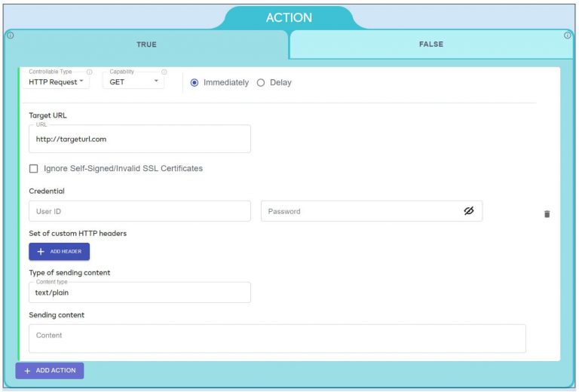Click the Target URL input field
The image size is (579, 392).
[139, 139]
